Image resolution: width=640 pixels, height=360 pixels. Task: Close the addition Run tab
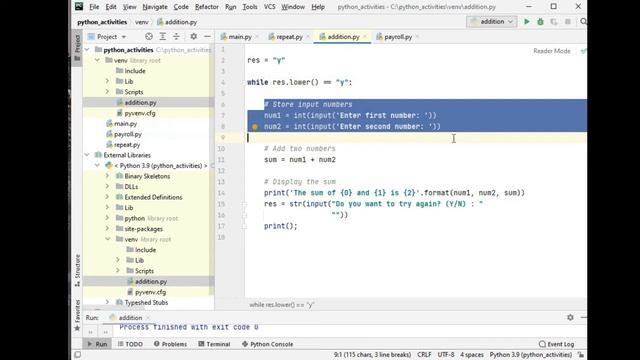[148, 318]
